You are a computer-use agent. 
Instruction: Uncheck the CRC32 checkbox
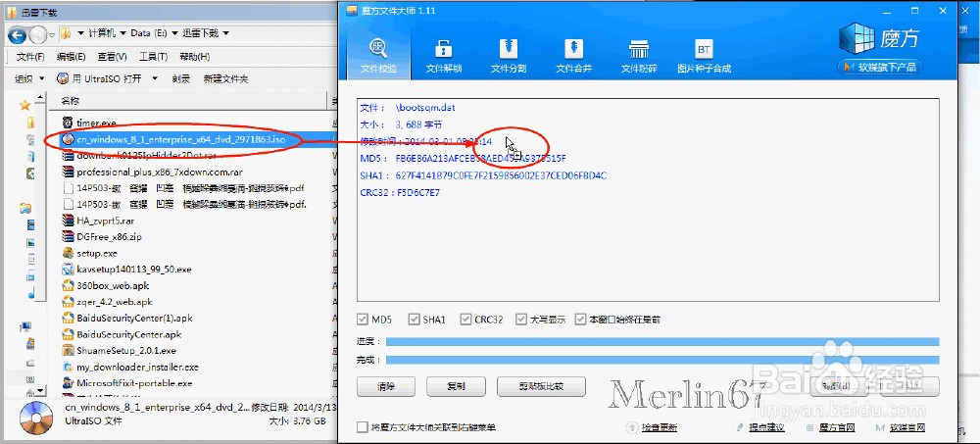465,319
